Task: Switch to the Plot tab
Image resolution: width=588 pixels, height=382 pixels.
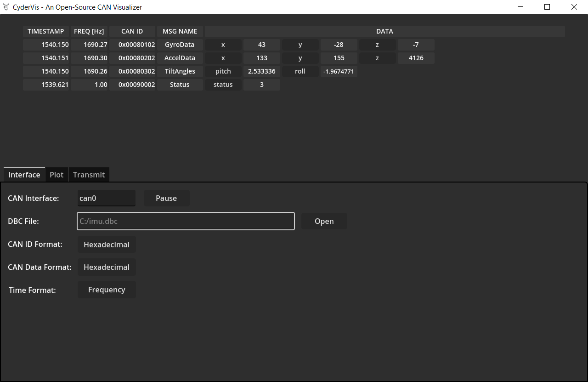Action: point(57,175)
